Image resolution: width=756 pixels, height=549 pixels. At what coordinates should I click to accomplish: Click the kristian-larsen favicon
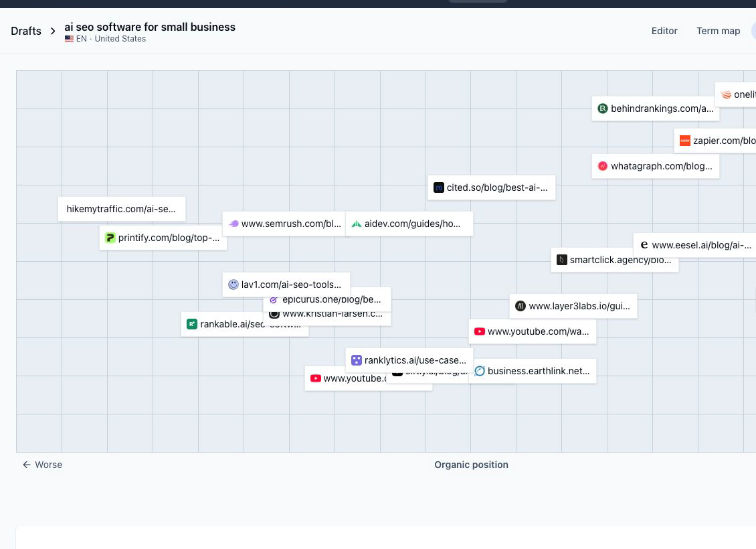coord(274,314)
